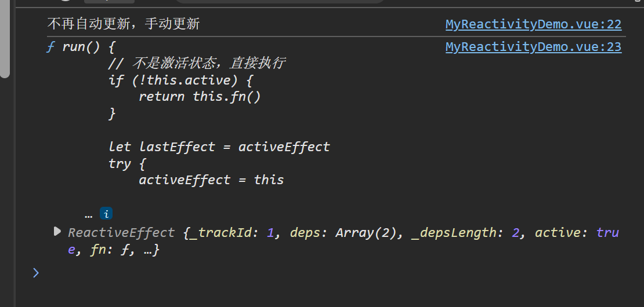The width and height of the screenshot is (644, 307).
Task: Click the italic ƒ symbol before run()
Action: [50, 47]
